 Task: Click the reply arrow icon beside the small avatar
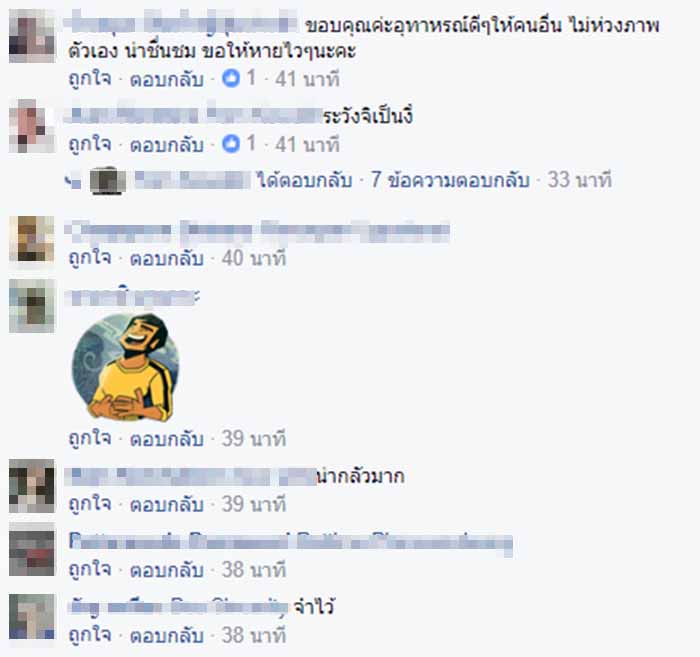73,181
